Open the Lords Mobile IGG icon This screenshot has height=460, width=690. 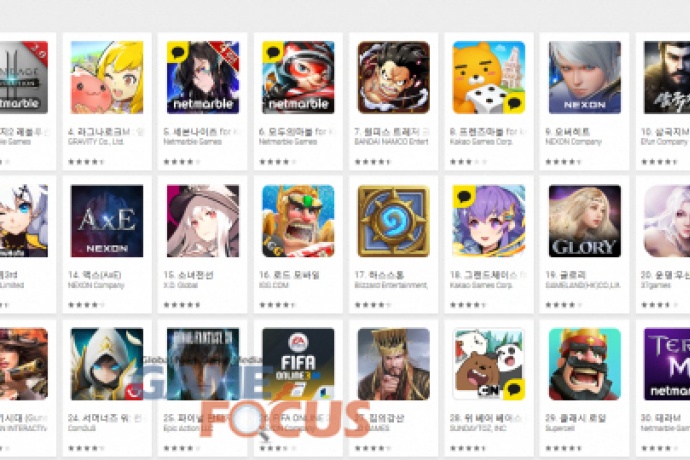click(298, 221)
